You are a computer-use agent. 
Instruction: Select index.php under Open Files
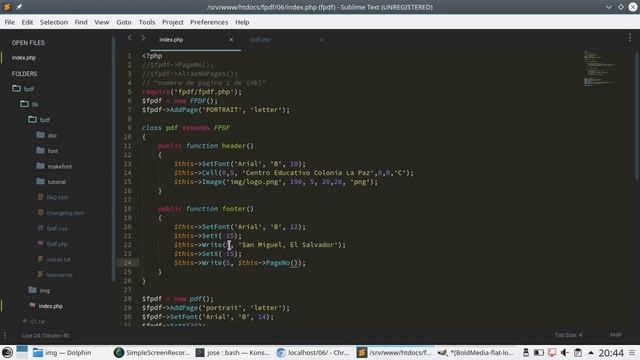[x=24, y=58]
